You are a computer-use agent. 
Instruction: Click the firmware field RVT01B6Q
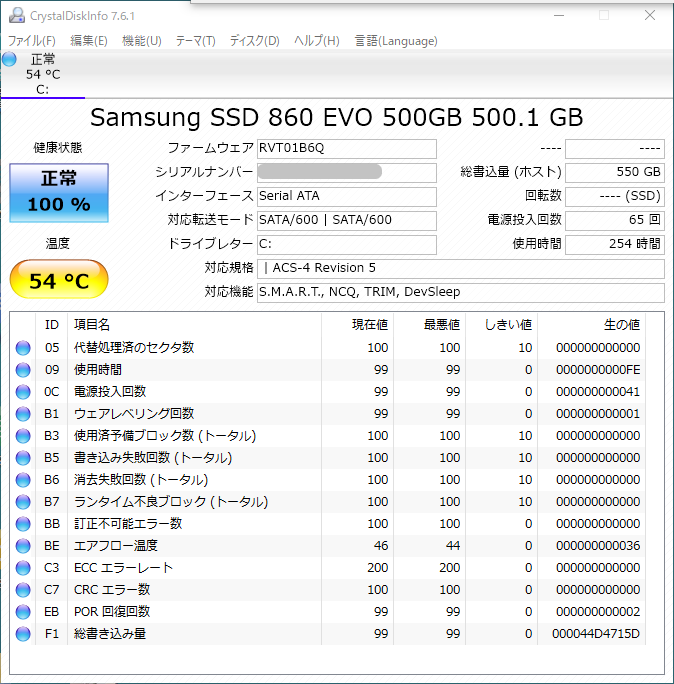[347, 149]
